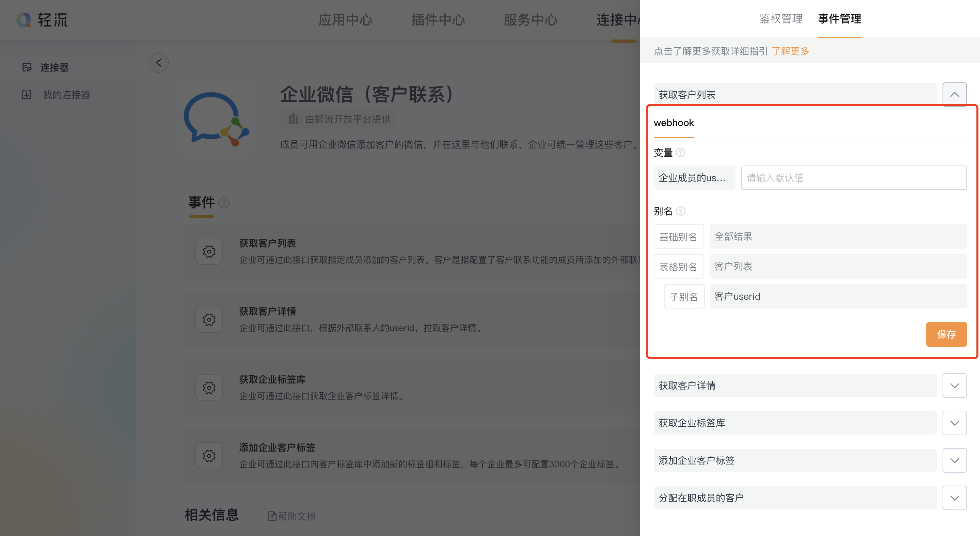Click the 获取客户详情 event title

[267, 311]
